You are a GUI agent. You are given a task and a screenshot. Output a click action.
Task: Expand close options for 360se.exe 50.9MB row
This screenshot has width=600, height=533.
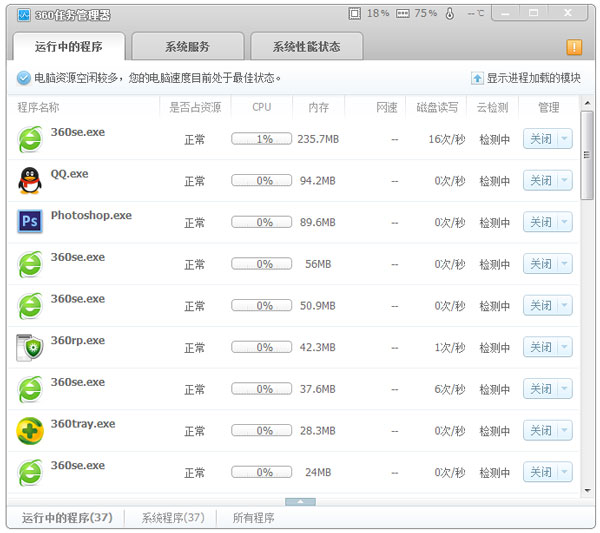[565, 305]
